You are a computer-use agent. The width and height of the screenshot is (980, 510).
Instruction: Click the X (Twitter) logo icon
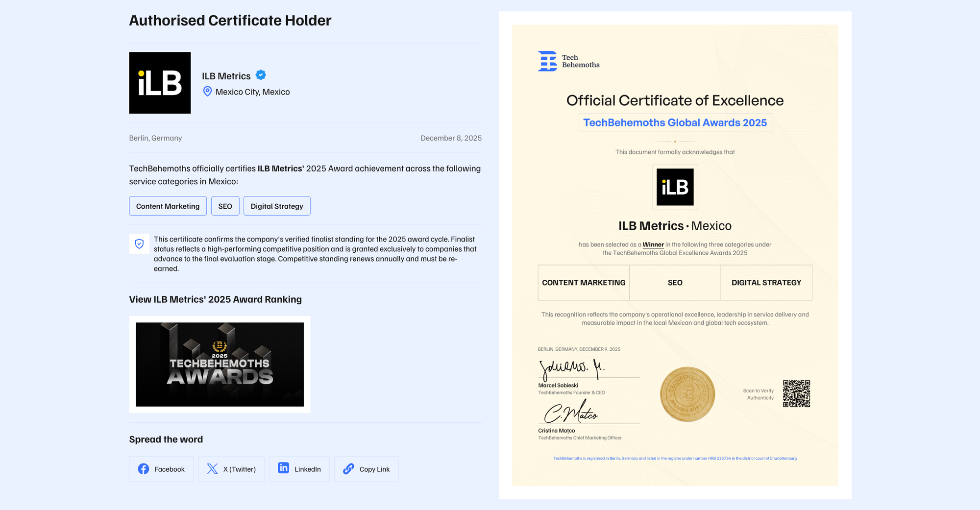(212, 469)
